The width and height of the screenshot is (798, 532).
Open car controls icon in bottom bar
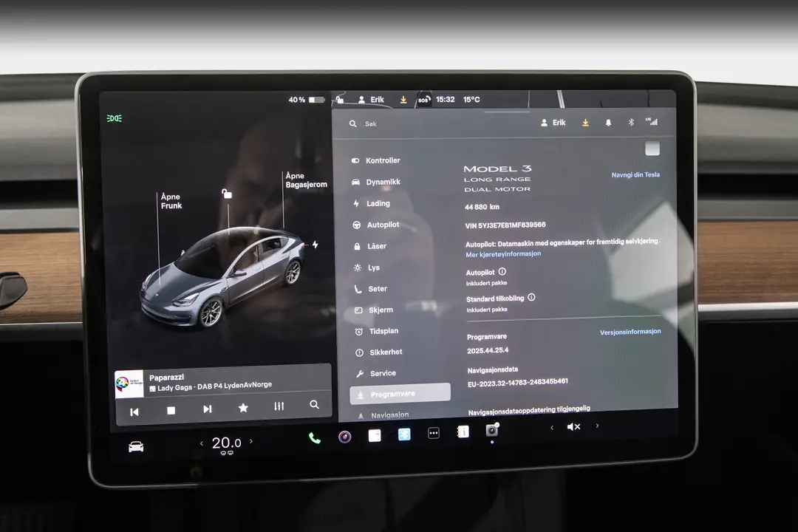point(136,447)
